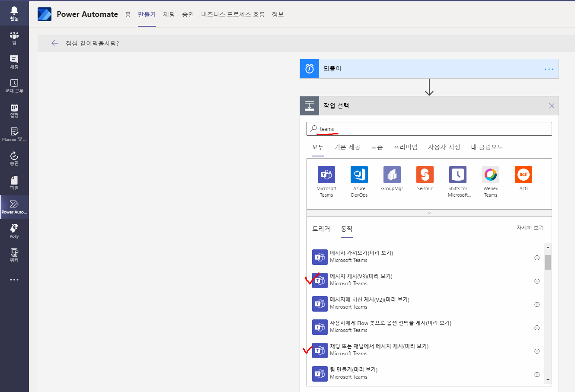Viewport: 575px width, 392px height.
Task: Filter connectors by 모두
Action: [318, 147]
